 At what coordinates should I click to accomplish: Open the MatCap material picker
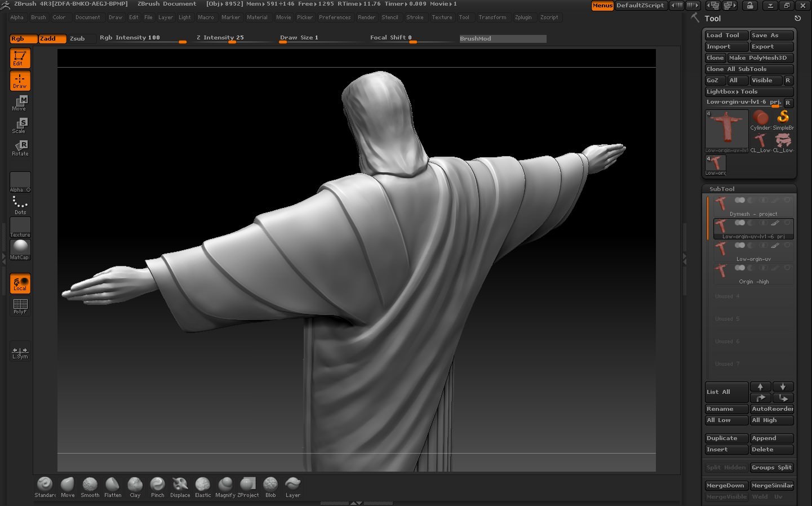[x=20, y=250]
